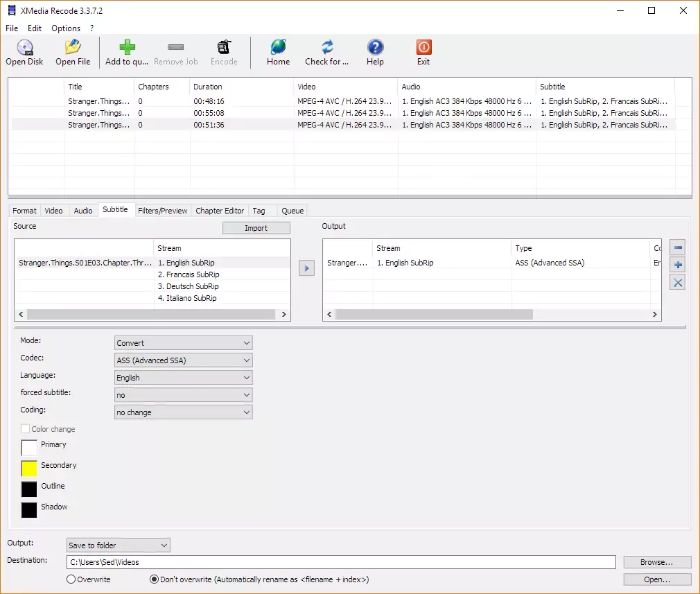Add the current job to queue
The image size is (700, 594).
(x=126, y=52)
